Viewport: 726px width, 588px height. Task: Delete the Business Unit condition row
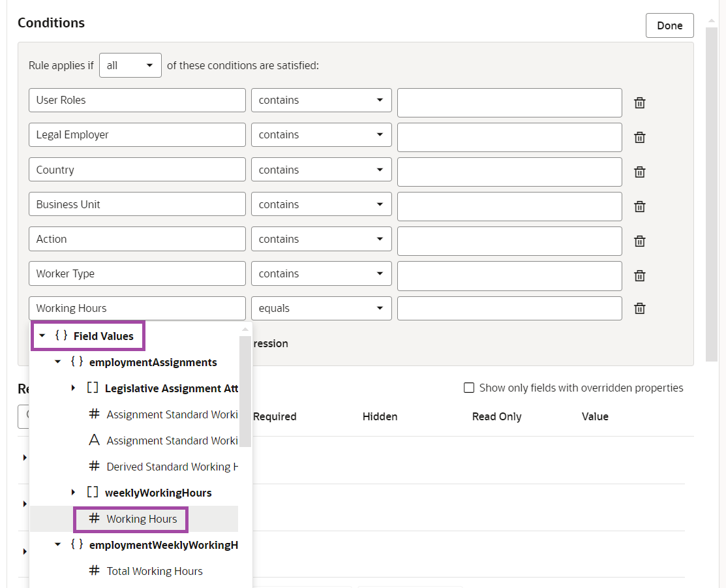click(640, 207)
